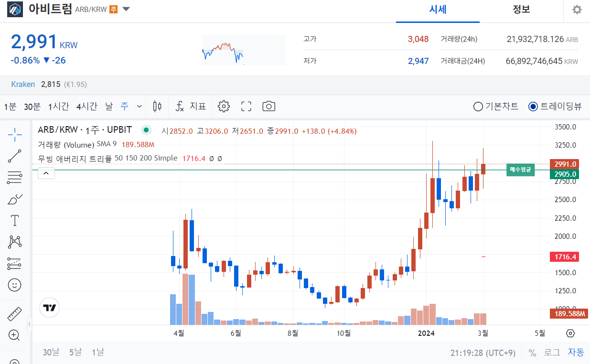Viewport: 590px width, 364px height.
Task: Select the 주 weekly timeframe
Action: [x=125, y=106]
